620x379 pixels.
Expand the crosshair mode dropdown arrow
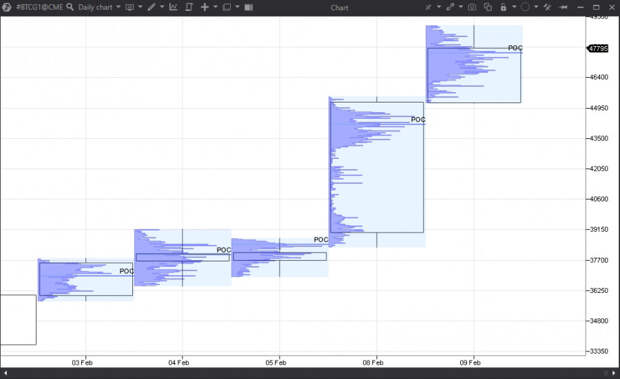pos(215,7)
